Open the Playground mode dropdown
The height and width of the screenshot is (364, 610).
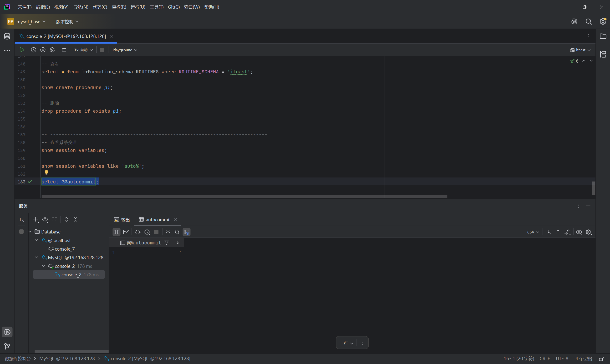(x=125, y=50)
